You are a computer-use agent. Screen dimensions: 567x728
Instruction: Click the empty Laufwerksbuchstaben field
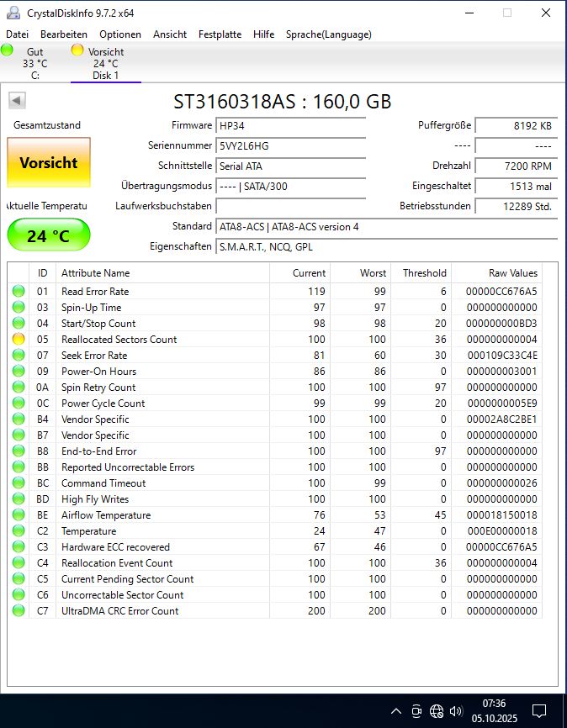(x=290, y=206)
